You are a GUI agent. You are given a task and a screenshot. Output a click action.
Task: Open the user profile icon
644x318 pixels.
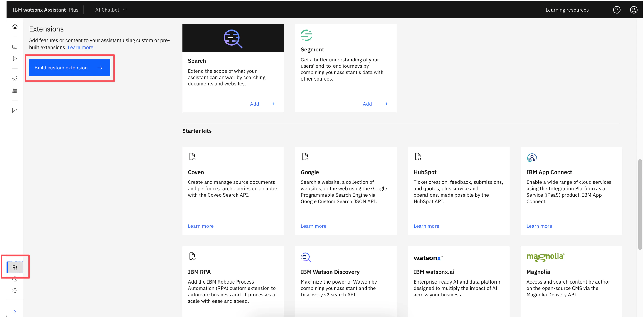click(634, 10)
